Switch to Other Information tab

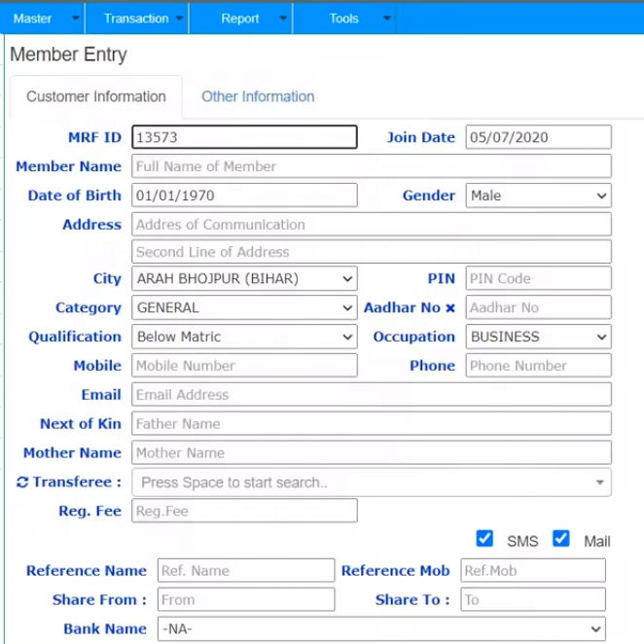tap(258, 97)
